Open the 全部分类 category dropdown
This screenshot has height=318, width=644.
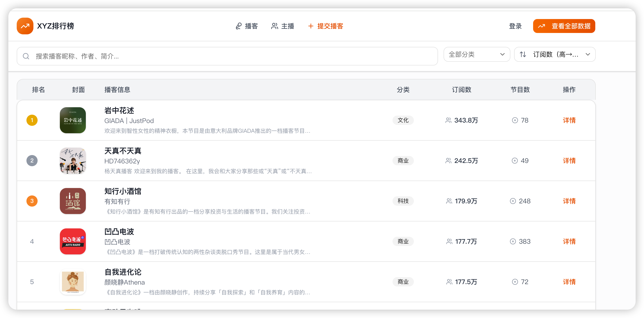[477, 54]
